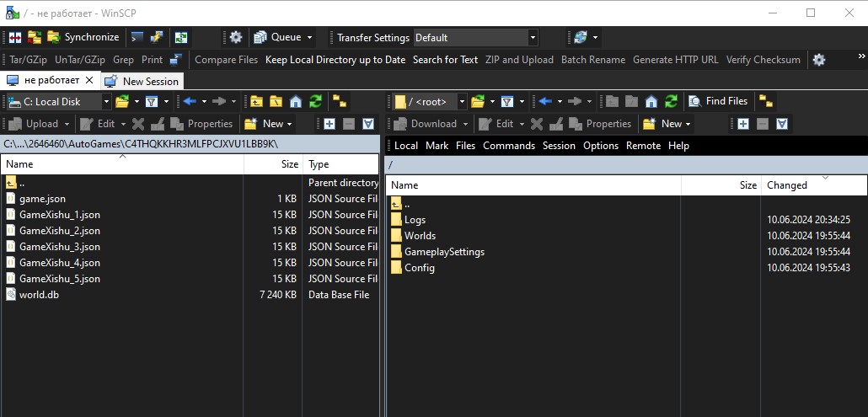
Task: Select the GameplaySettings remote folder
Action: (444, 252)
